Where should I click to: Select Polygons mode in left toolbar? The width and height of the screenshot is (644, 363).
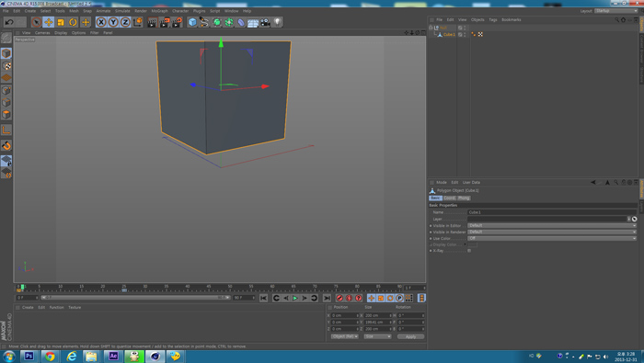click(6, 115)
